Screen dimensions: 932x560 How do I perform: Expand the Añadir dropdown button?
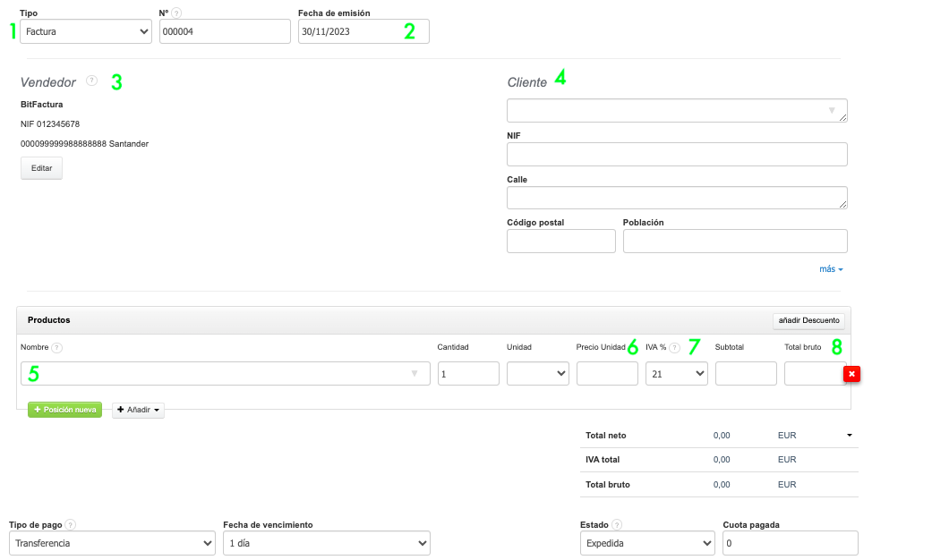138,410
